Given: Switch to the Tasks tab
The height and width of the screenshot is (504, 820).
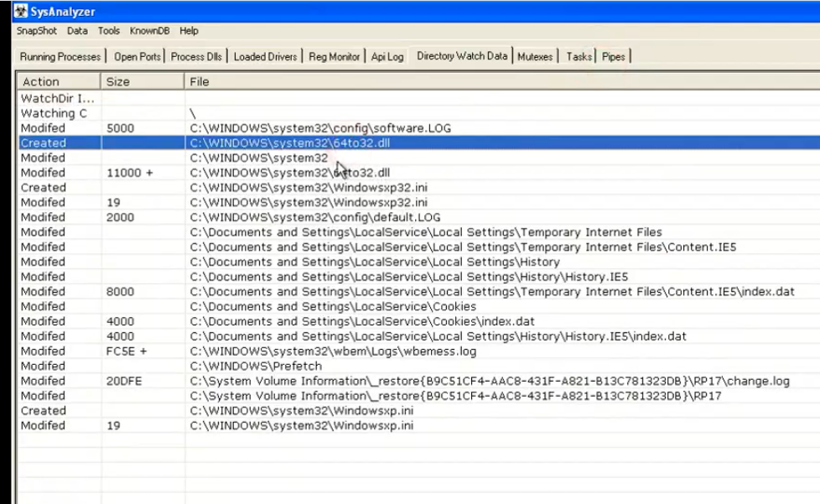Looking at the screenshot, I should (579, 56).
